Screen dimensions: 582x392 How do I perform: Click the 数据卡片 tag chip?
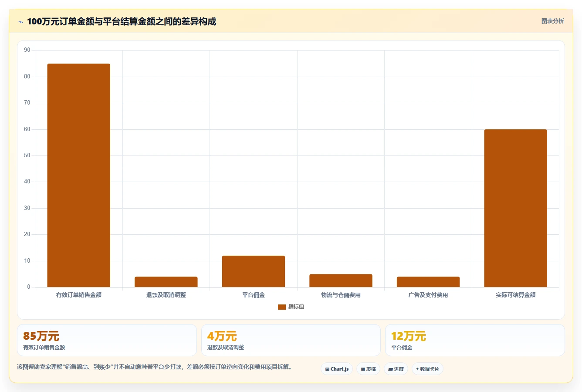(x=427, y=369)
